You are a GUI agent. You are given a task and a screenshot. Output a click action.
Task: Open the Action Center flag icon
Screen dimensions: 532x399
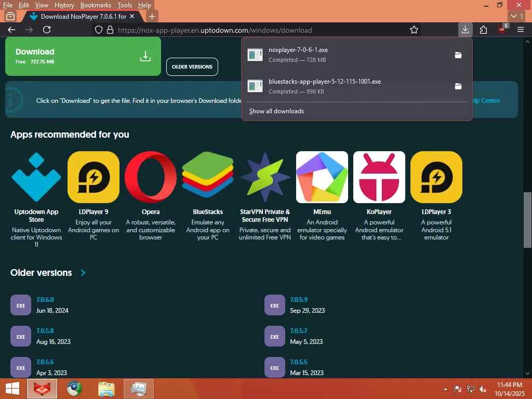(458, 389)
